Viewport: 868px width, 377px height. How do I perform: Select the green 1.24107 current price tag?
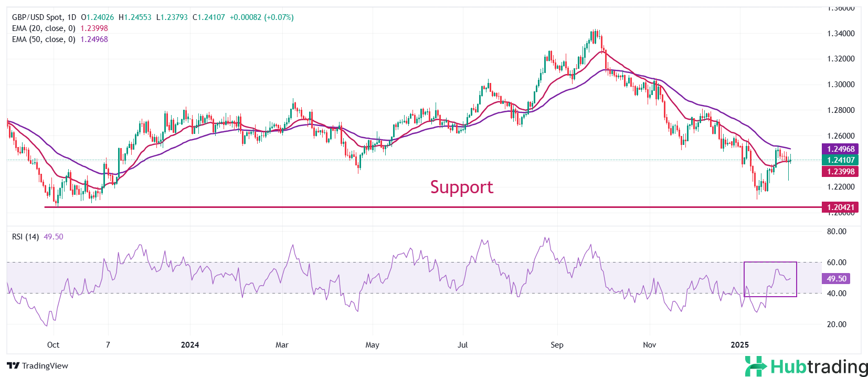coord(841,160)
